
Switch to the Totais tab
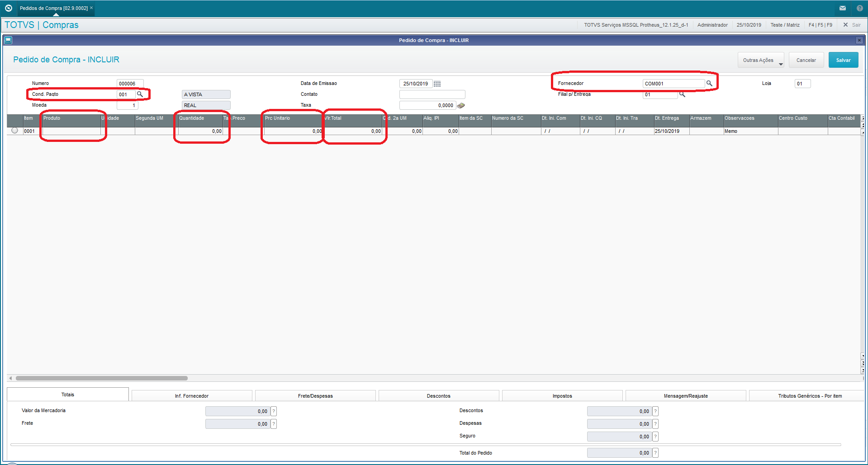68,395
